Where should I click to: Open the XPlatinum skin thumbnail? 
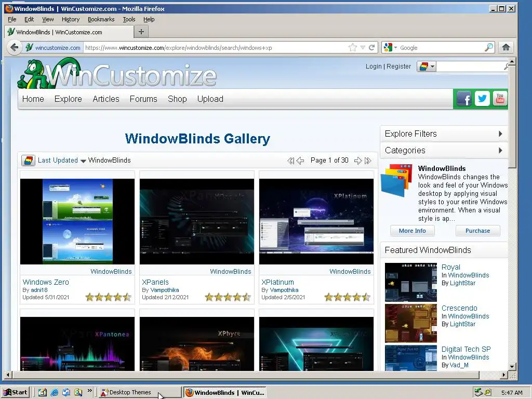click(316, 221)
